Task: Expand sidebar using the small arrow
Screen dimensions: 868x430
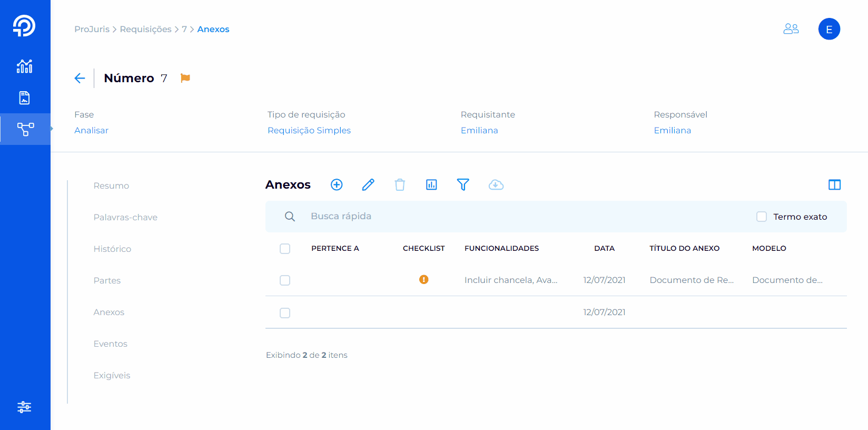Action: coord(52,129)
